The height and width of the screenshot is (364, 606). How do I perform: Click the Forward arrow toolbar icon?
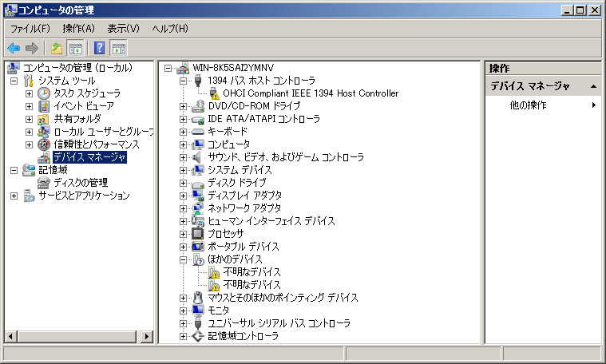32,49
